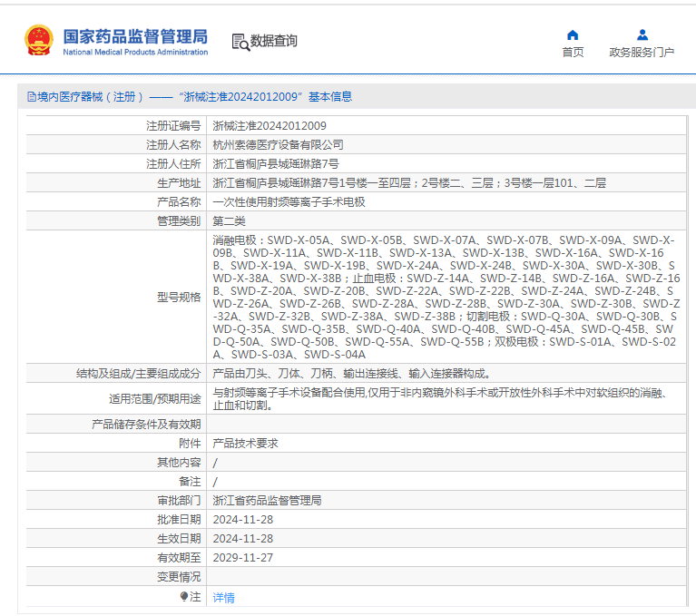This screenshot has width=696, height=616.
Task: Click 批准日期 value 2024-11-28
Action: tap(243, 520)
